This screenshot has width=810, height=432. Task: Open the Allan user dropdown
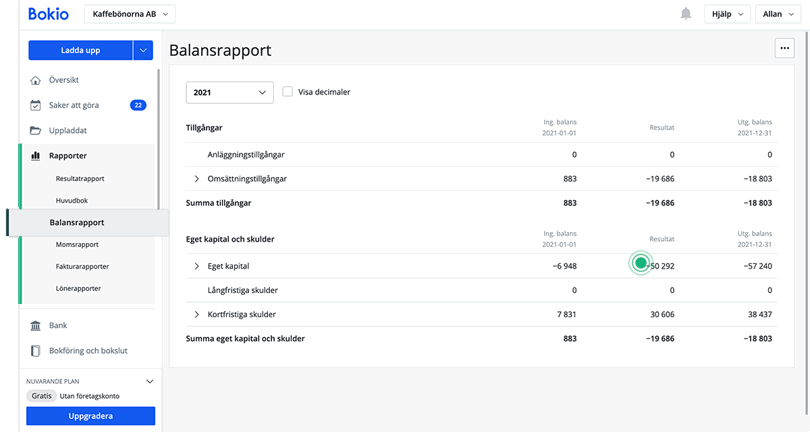(x=777, y=14)
